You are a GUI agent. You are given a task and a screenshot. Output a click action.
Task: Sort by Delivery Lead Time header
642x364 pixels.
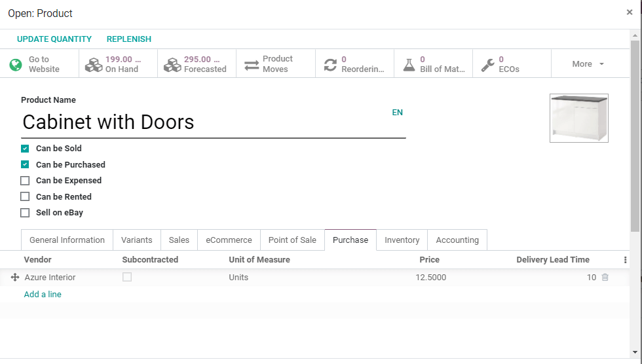553,260
